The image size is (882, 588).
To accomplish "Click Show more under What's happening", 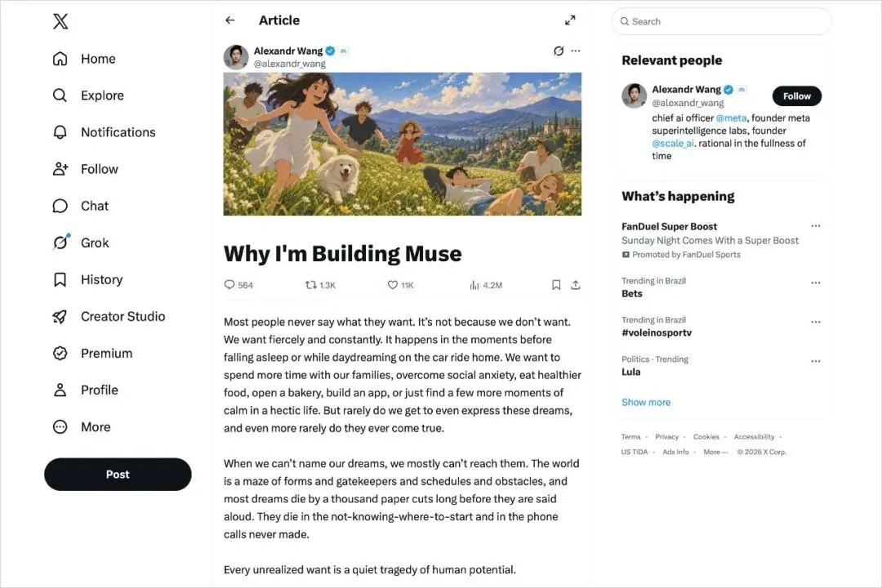I will click(x=646, y=403).
